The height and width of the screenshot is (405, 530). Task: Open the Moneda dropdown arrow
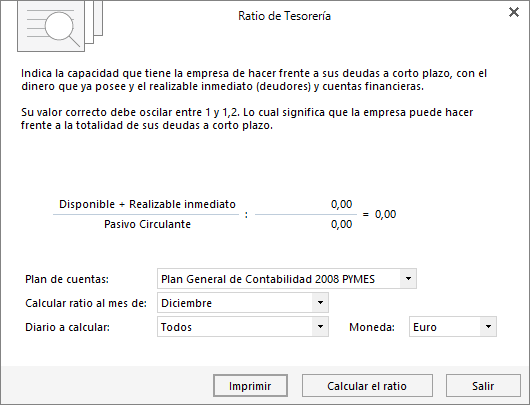tap(488, 327)
